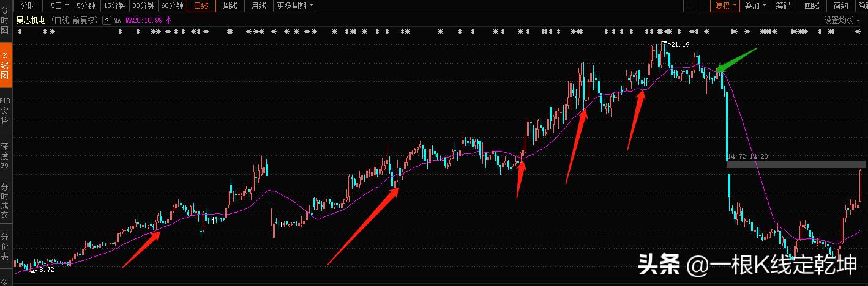Image resolution: width=868 pixels, height=286 pixels.
Task: Zoom in chart with plus button
Action: 690,5
